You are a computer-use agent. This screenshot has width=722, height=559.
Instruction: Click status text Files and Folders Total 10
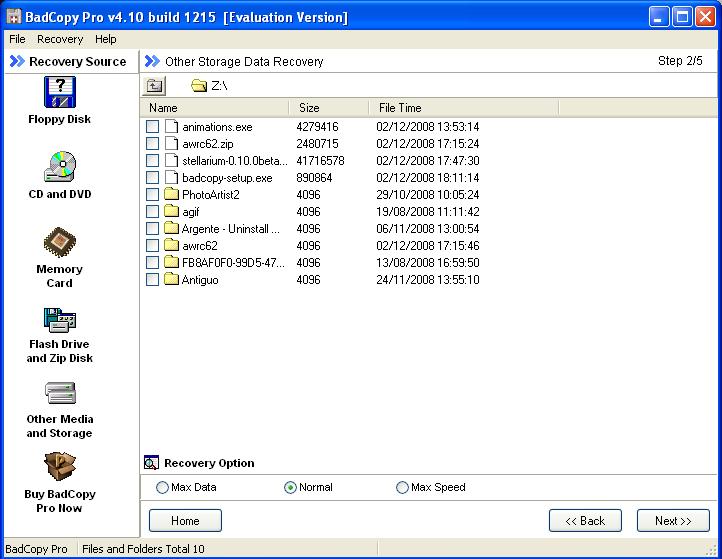[x=143, y=549]
